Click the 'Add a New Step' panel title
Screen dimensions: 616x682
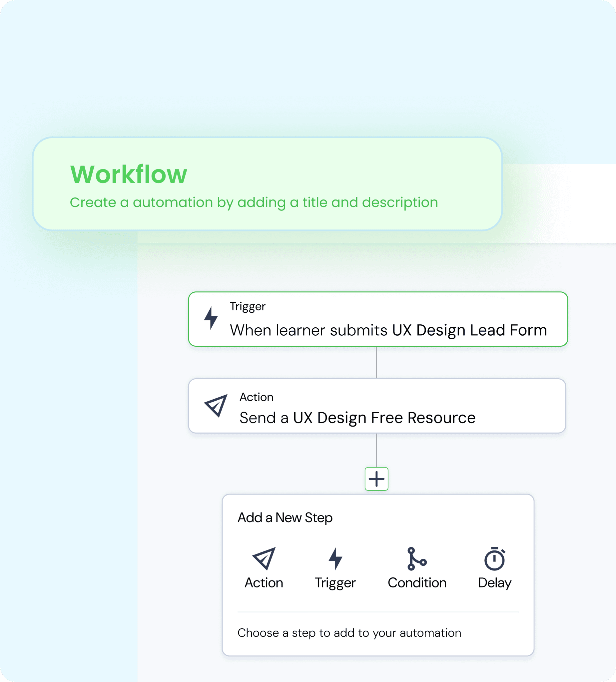285,517
